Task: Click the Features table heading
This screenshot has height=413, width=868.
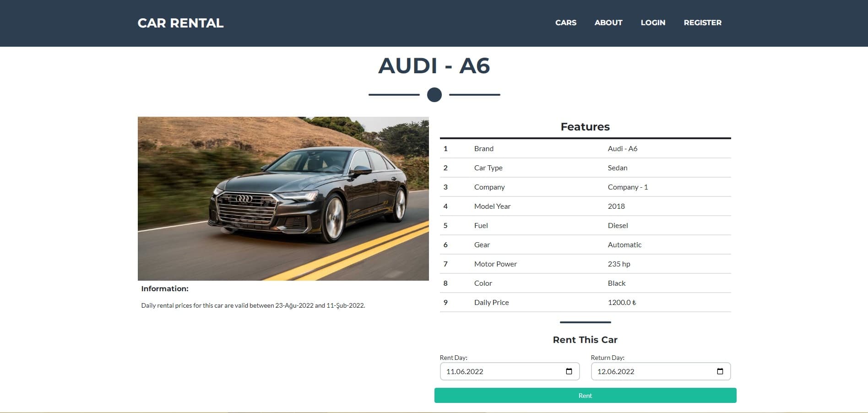Action: tap(585, 127)
